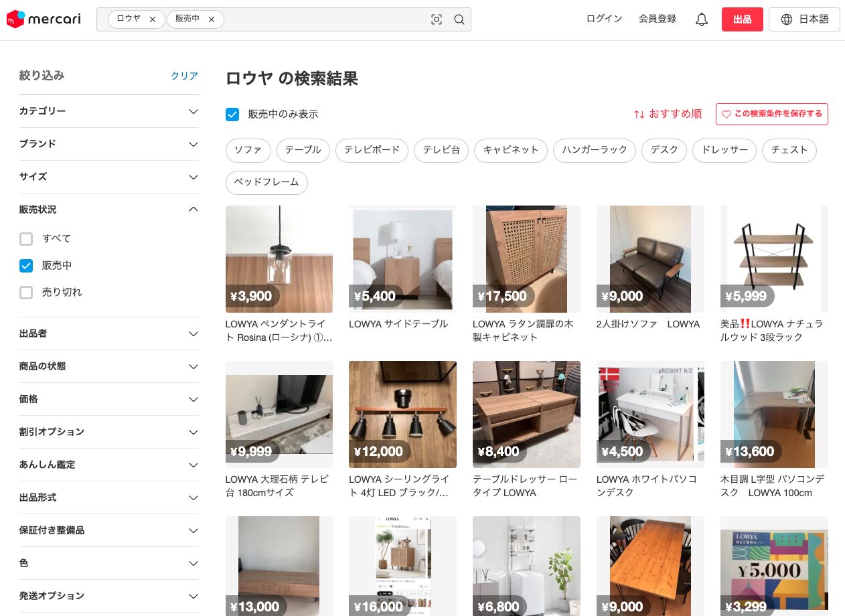Expand the ブランド filter section
This screenshot has height=616, width=845.
pyautogui.click(x=193, y=144)
